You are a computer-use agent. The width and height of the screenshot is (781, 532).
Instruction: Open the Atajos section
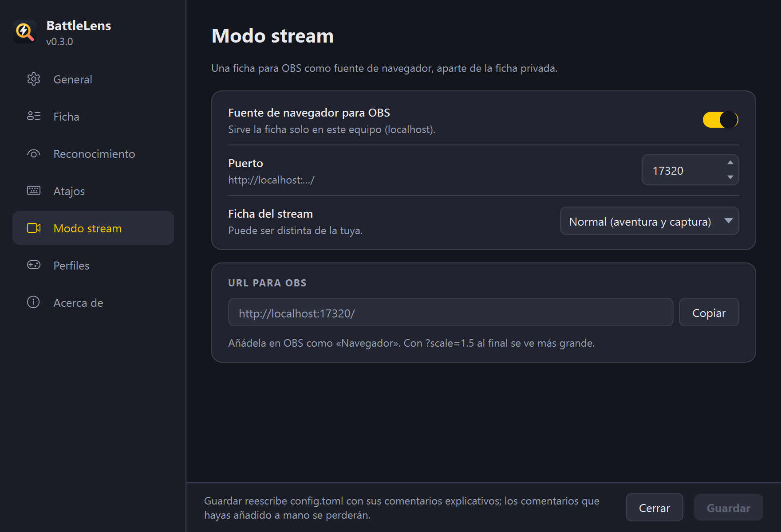(93, 191)
